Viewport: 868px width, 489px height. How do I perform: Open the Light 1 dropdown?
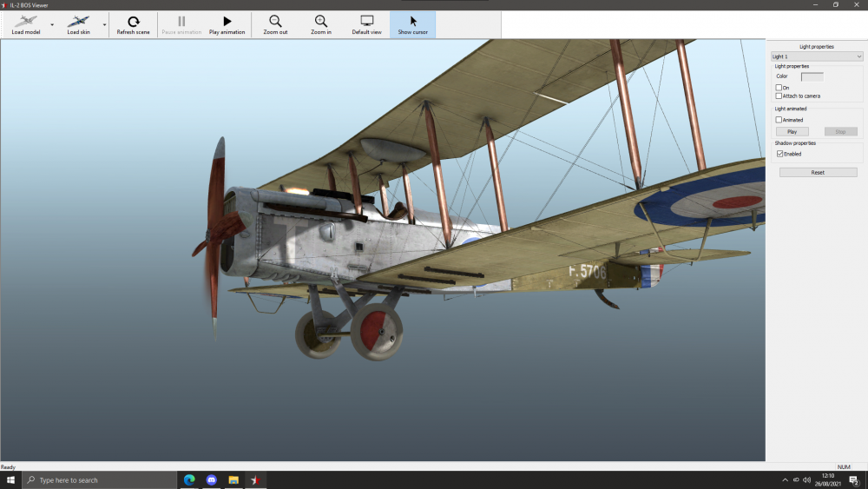(x=817, y=56)
